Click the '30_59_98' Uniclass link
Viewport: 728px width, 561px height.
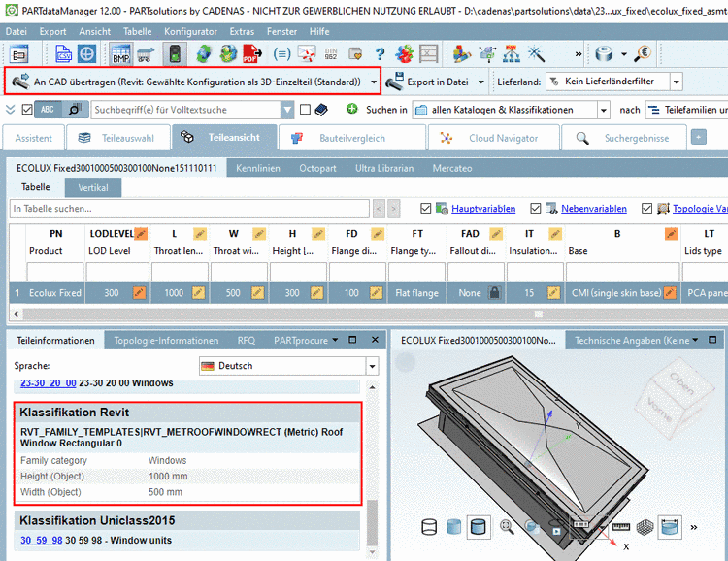click(42, 540)
